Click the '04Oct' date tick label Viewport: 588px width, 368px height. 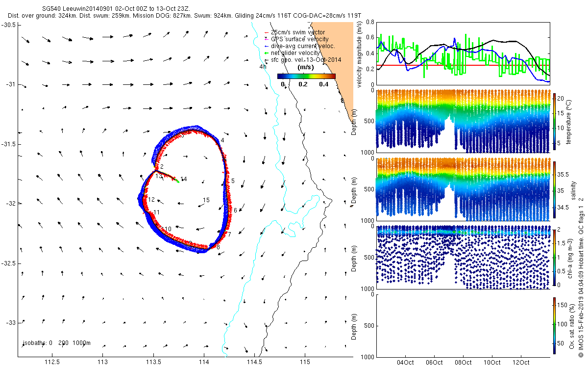(x=406, y=363)
